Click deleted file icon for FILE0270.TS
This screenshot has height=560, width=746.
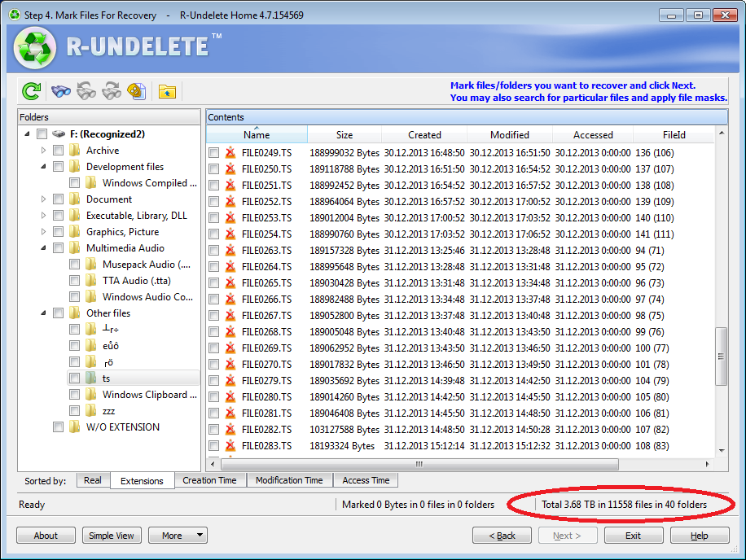coord(230,364)
